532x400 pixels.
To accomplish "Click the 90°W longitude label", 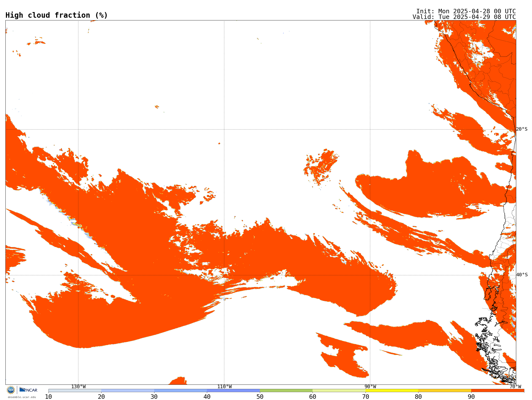I will (370, 387).
